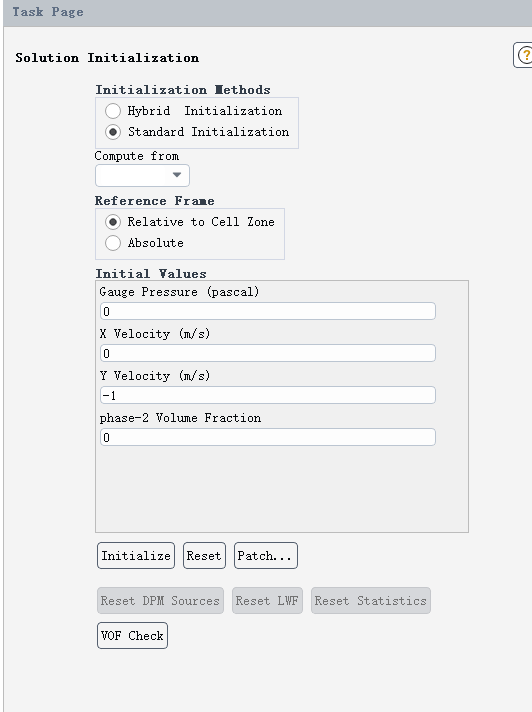The height and width of the screenshot is (712, 532).
Task: Click the Compute from dropdown arrow
Action: coord(177,175)
